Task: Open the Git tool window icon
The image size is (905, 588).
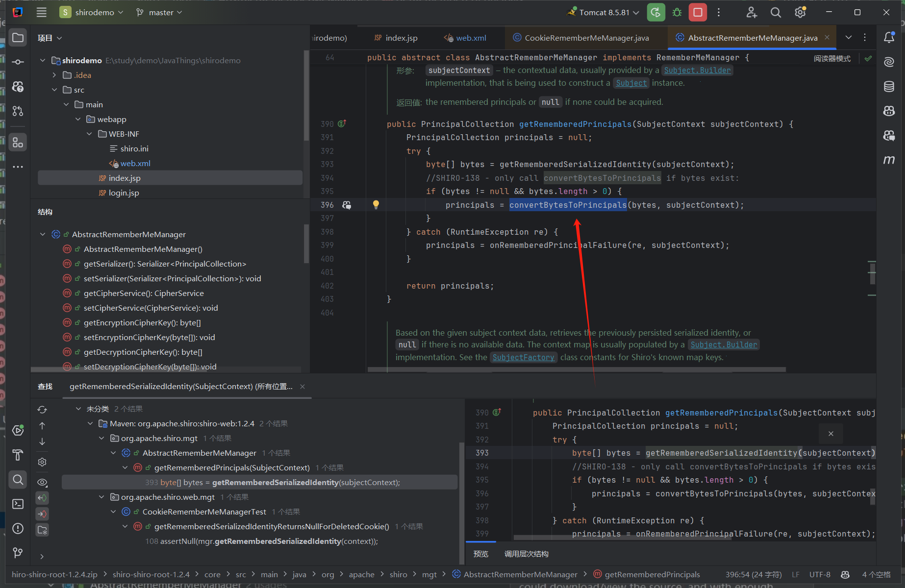Action: click(x=18, y=553)
